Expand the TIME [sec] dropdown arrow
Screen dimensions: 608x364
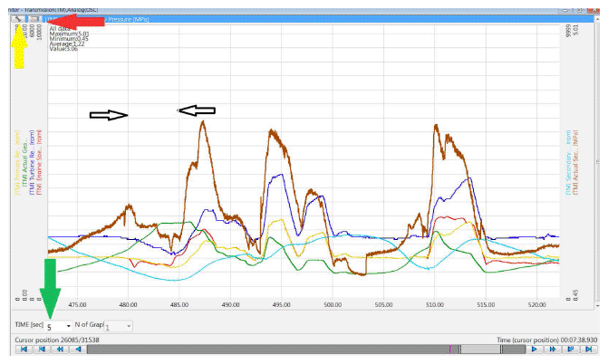[69, 325]
